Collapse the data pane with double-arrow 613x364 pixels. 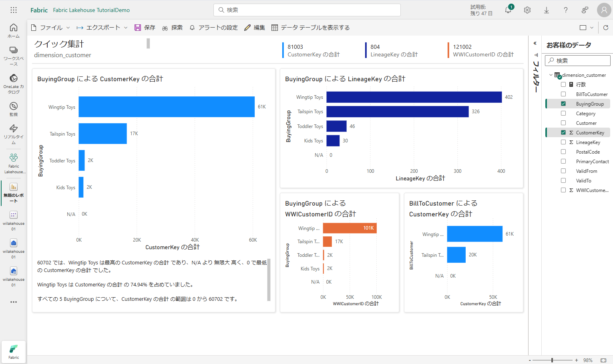click(x=535, y=43)
